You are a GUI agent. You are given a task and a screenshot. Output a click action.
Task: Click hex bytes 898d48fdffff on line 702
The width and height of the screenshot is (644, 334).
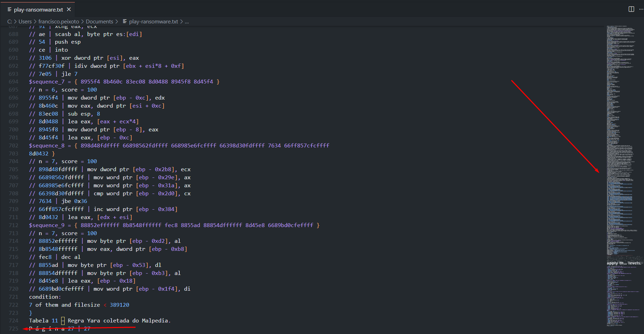coord(100,145)
